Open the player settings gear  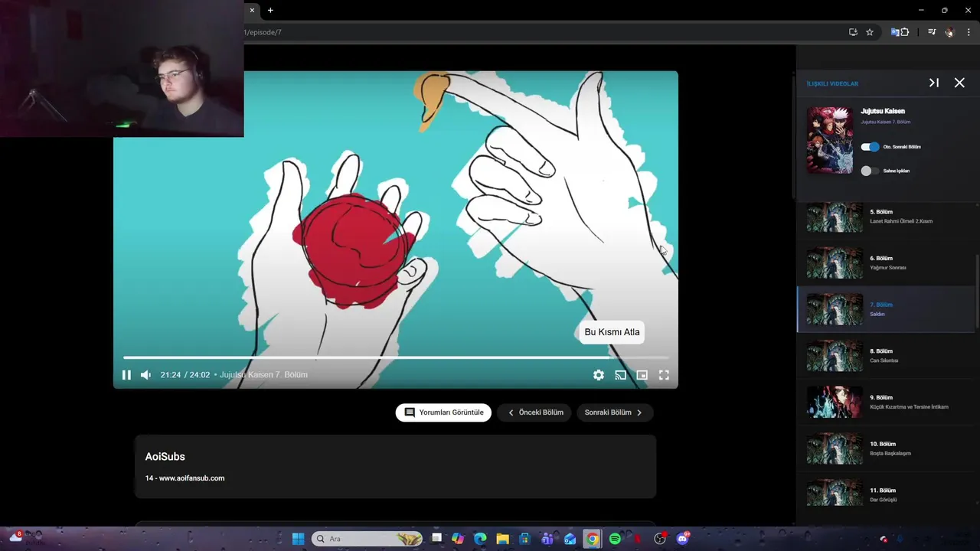(599, 375)
